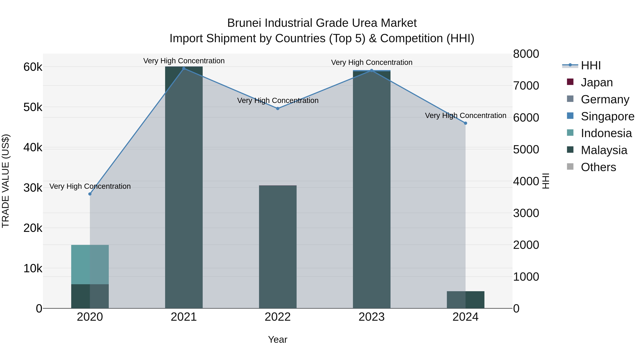Click the Indonesia teal color swatch
Image resolution: width=644 pixels, height=362 pixels.
point(570,133)
